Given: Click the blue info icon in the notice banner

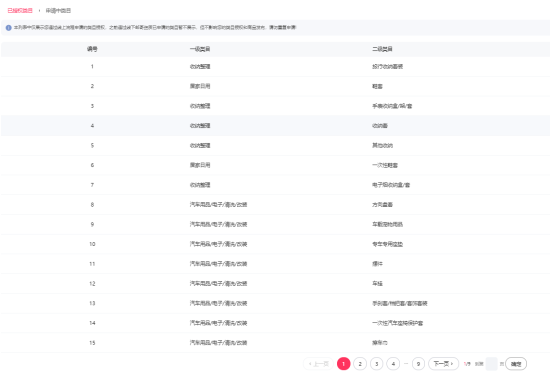Looking at the screenshot, I should tap(8, 28).
